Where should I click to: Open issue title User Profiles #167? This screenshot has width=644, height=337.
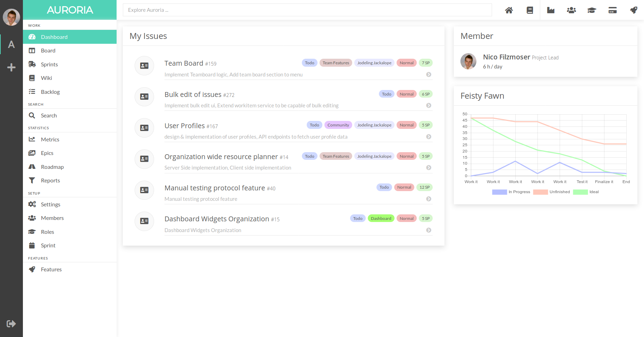coord(191,126)
